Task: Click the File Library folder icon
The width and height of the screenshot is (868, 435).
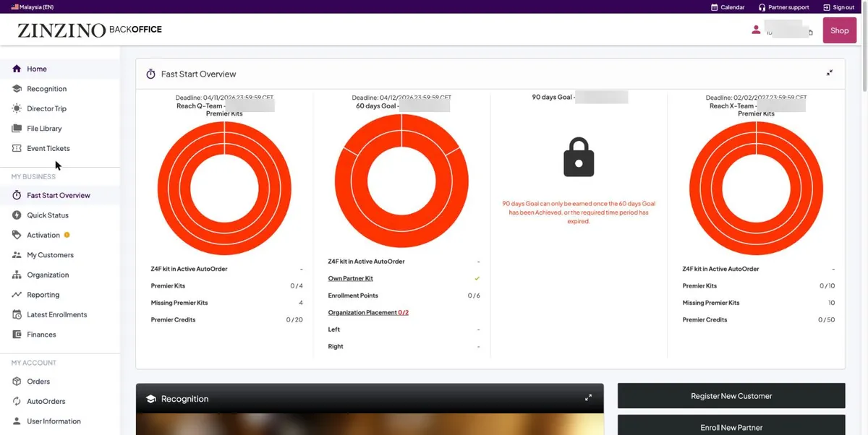Action: pyautogui.click(x=17, y=129)
